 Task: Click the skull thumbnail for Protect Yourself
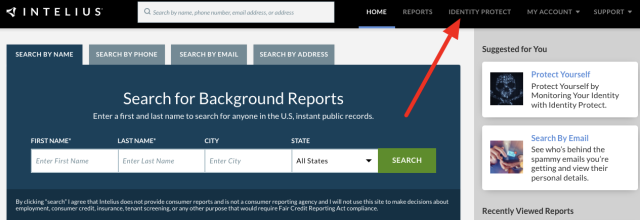point(506,88)
